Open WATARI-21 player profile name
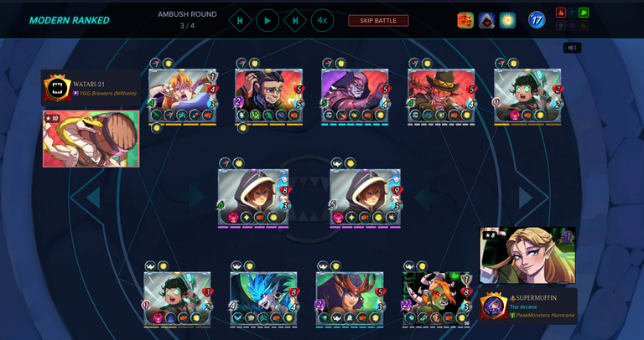The image size is (644, 340). 90,84
